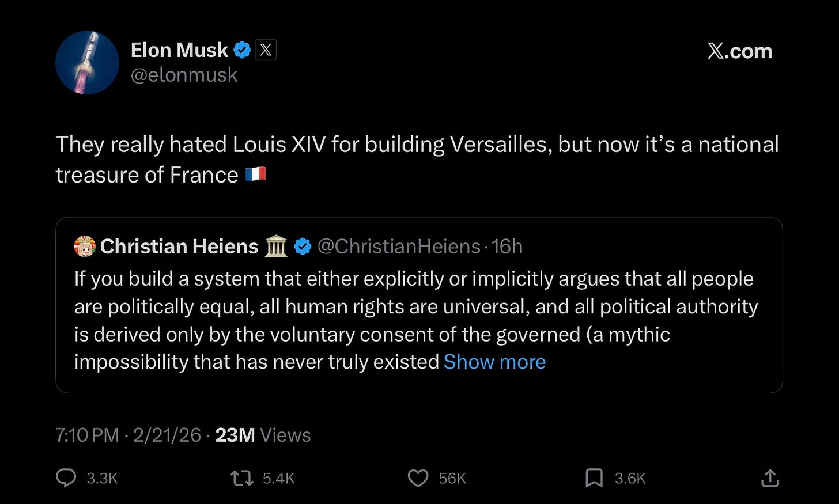This screenshot has height=504, width=839.
Task: Open Christian Heiens' avatar
Action: 85,247
